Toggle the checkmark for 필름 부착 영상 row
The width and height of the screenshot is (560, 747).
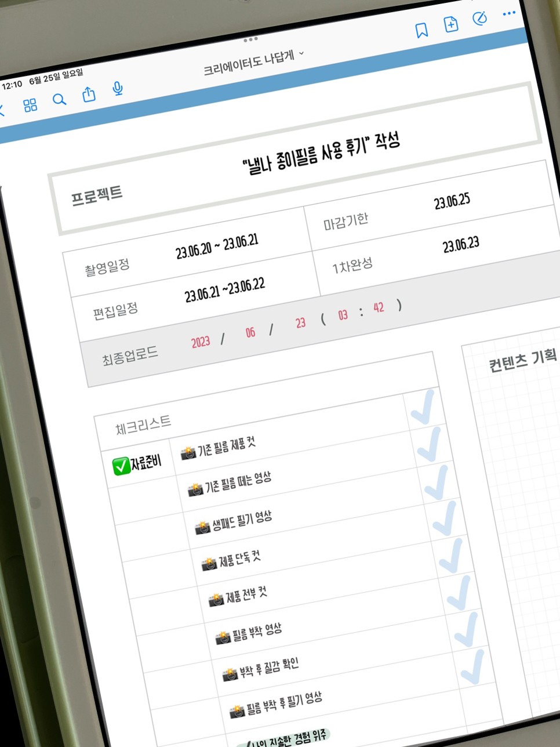459,593
